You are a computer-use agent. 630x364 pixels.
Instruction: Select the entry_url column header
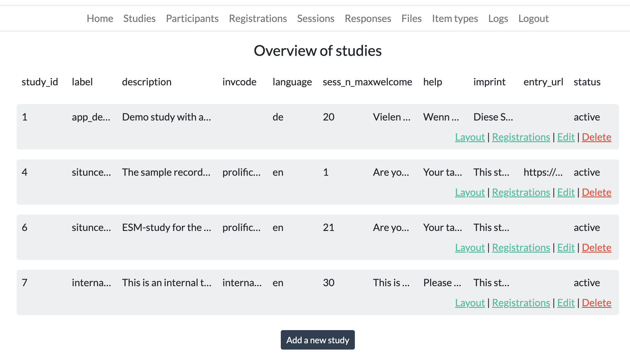(x=543, y=82)
